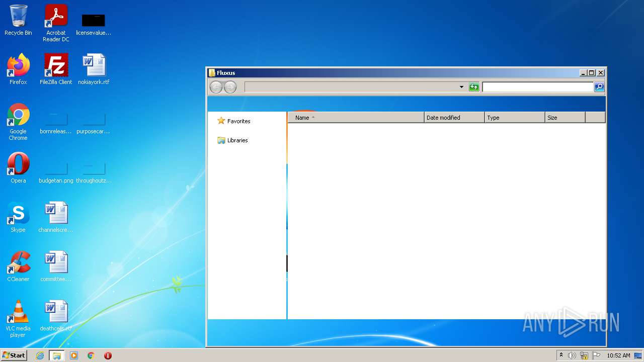Screen dimensions: 644x362
Task: Open Windows Explorer taskbar button
Action: pyautogui.click(x=57, y=355)
